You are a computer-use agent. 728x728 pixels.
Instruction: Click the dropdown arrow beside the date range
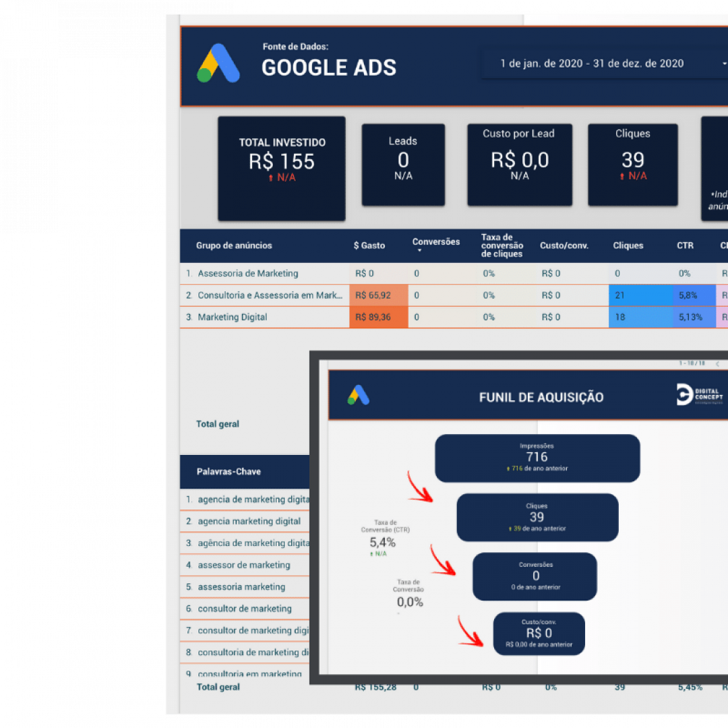pos(724,63)
